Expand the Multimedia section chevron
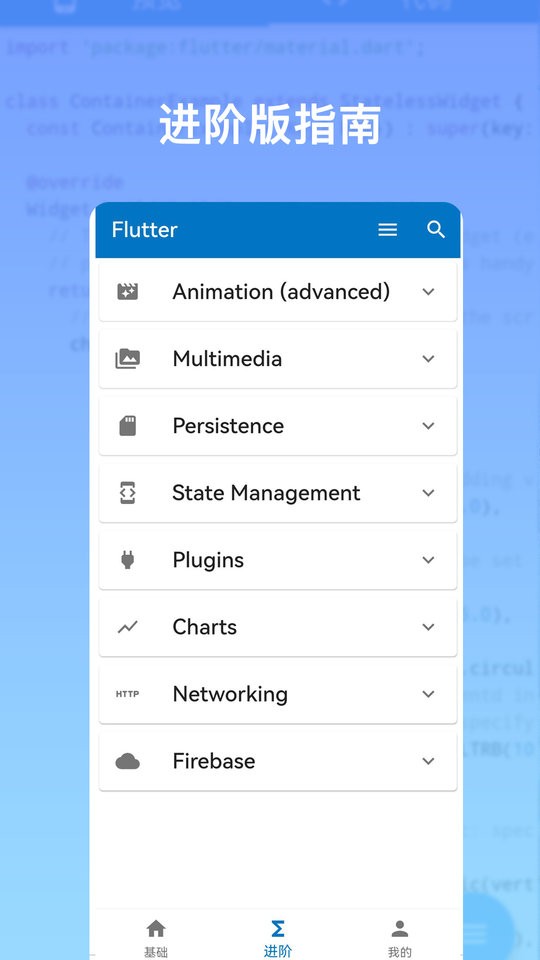The height and width of the screenshot is (960, 540). point(429,358)
